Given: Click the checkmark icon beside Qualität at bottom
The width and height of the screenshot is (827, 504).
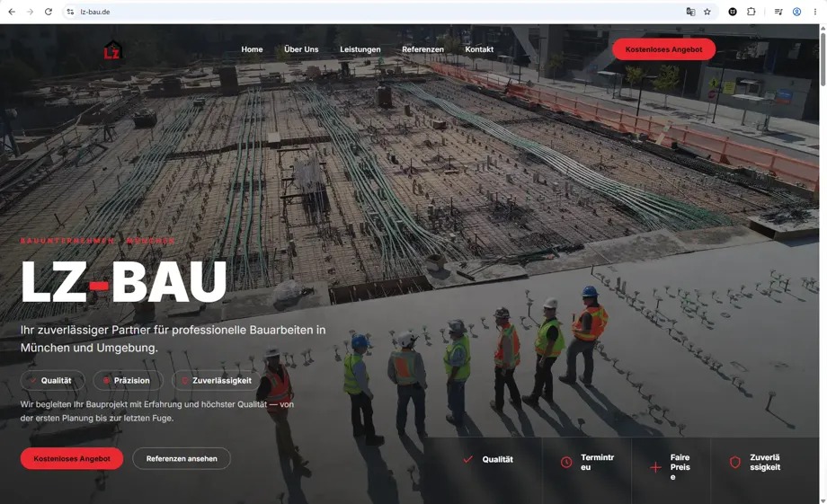Looking at the screenshot, I should [x=467, y=459].
